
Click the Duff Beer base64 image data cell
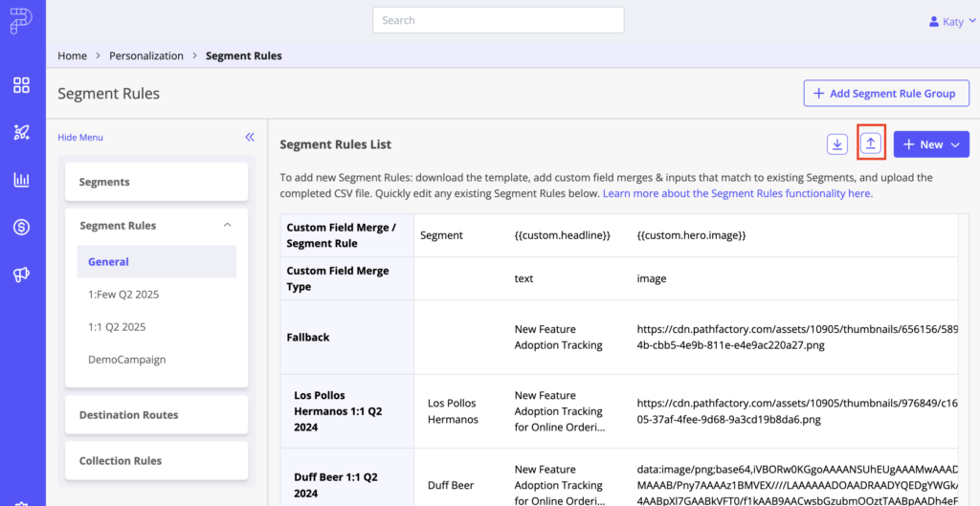pos(796,485)
